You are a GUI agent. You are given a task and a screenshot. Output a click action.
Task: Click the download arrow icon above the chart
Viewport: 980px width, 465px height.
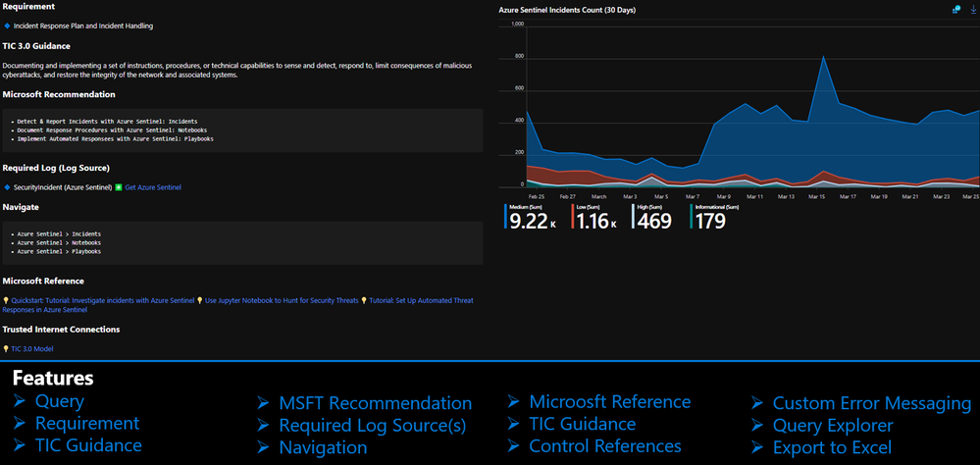972,10
